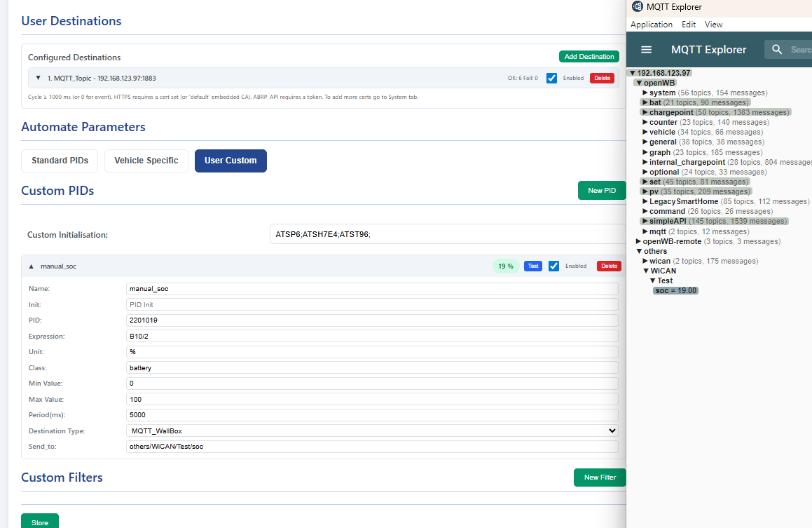Uncheck Enabled on the manual_soc PID
The image size is (812, 528).
553,266
